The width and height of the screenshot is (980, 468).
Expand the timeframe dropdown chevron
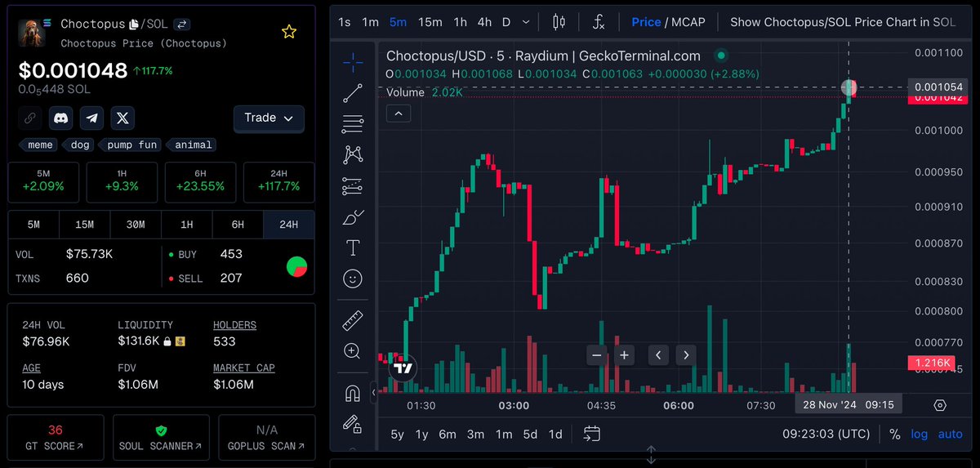coord(525,22)
